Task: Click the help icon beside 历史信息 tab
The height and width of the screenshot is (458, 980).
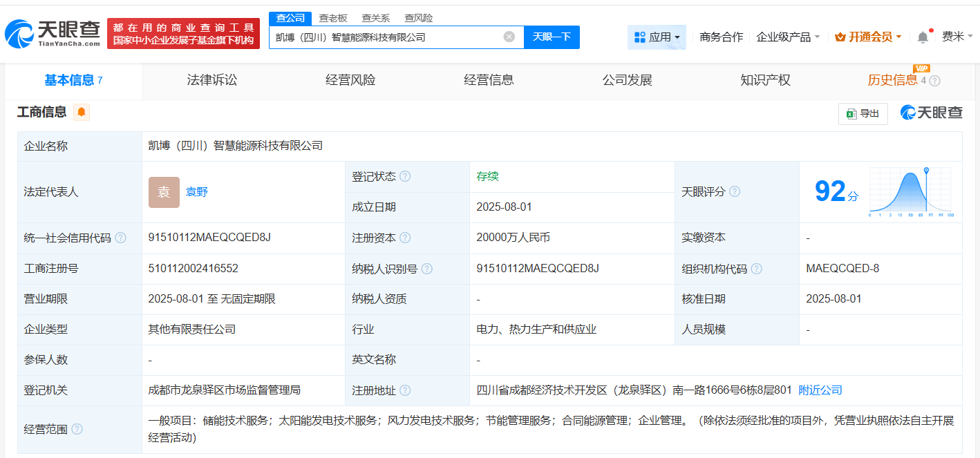Action: click(934, 81)
